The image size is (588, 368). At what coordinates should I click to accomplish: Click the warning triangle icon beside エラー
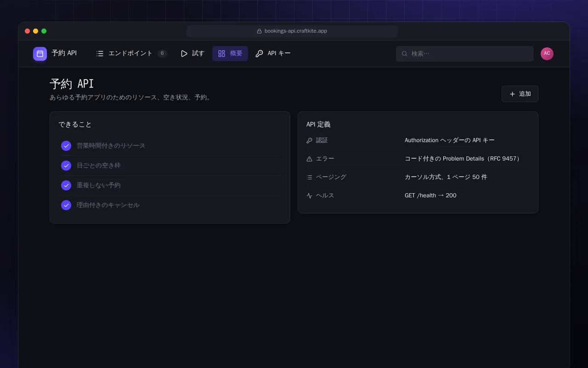(309, 159)
